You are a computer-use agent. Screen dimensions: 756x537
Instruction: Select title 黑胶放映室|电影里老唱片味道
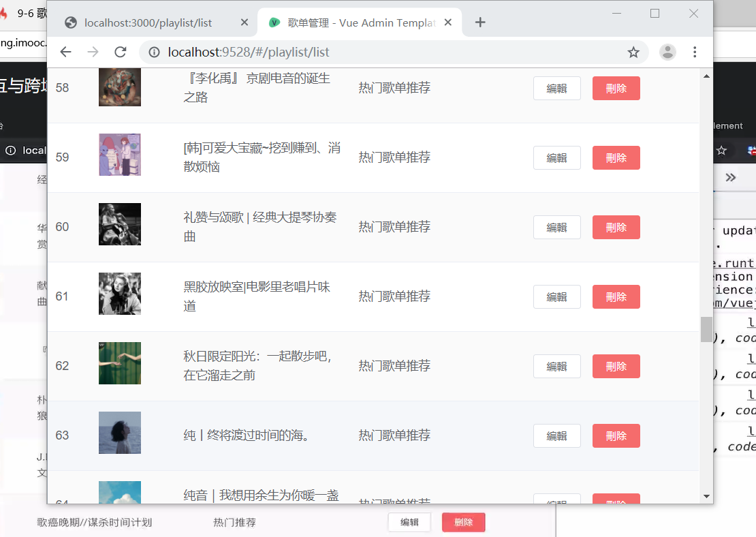point(257,296)
